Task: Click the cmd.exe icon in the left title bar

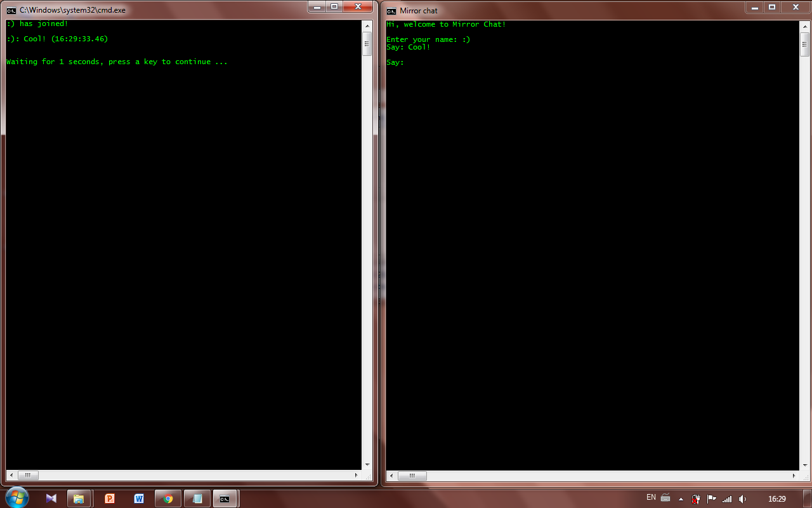Action: click(x=10, y=10)
